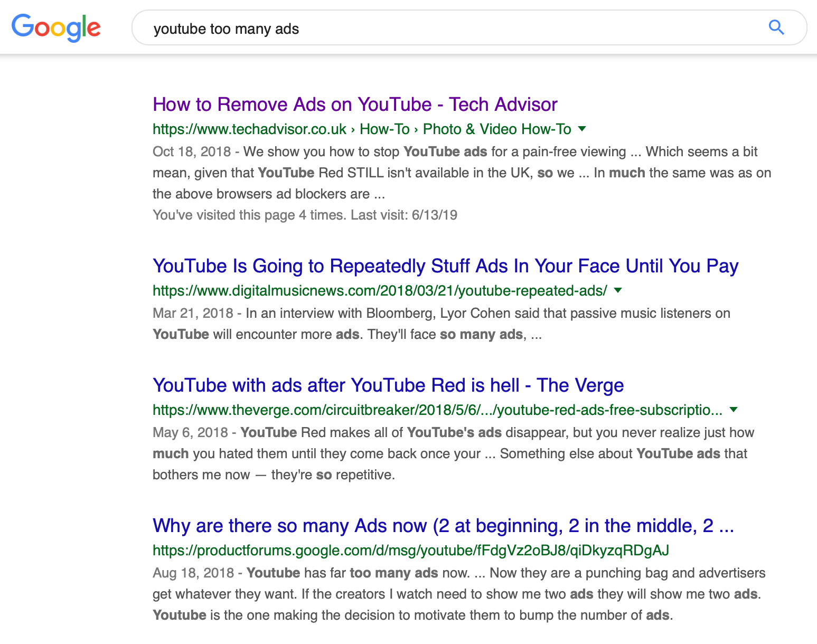This screenshot has width=817, height=644.
Task: Expand the dropdown arrow beside digitalmusicnews.com URL
Action: pos(618,290)
